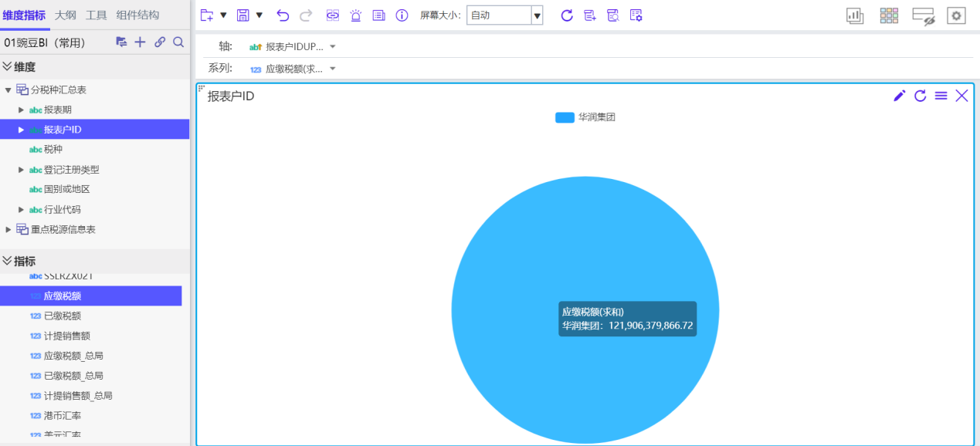Select the 行业代码 dimension
The height and width of the screenshot is (446, 980).
(x=63, y=209)
